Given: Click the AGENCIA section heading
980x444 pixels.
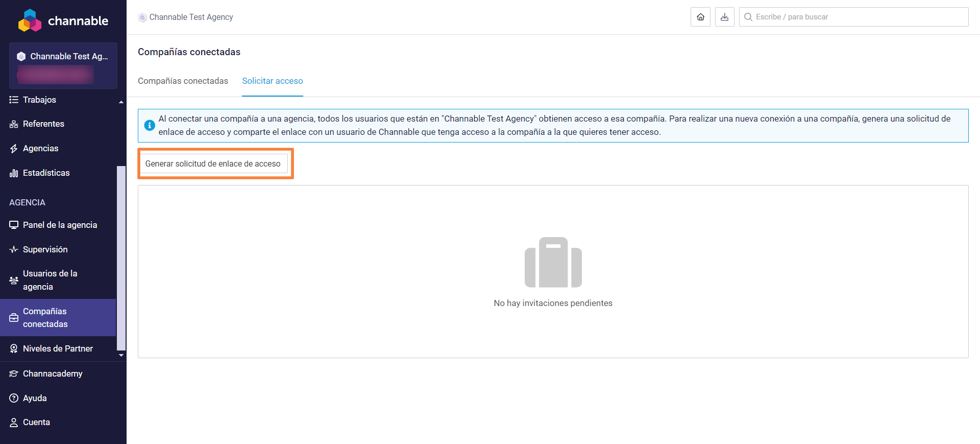Looking at the screenshot, I should coord(27,202).
